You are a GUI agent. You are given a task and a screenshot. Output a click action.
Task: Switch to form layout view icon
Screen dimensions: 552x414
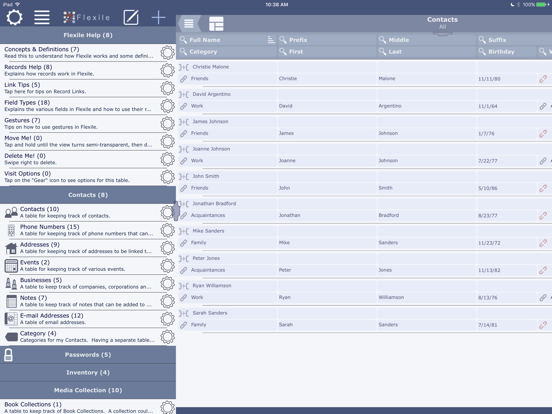216,24
